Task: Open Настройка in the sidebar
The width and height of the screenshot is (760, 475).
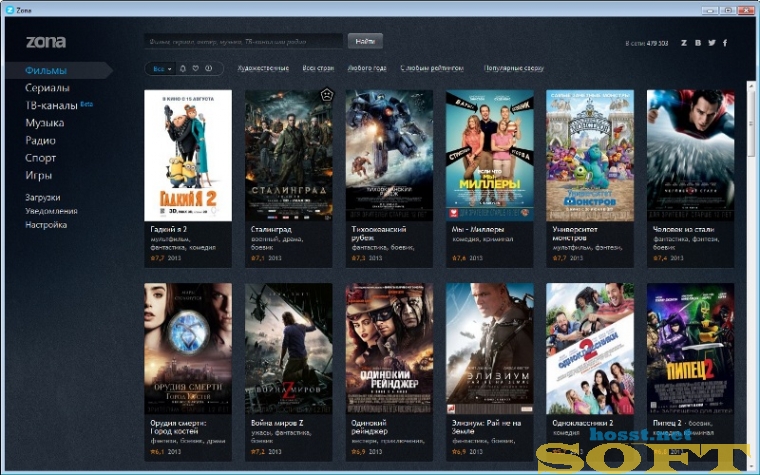Action: 46,224
